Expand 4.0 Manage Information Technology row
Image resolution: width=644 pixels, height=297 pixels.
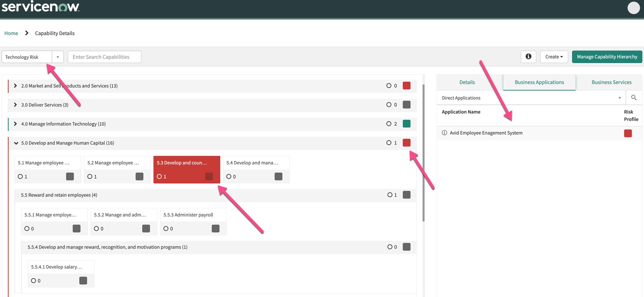pos(15,124)
